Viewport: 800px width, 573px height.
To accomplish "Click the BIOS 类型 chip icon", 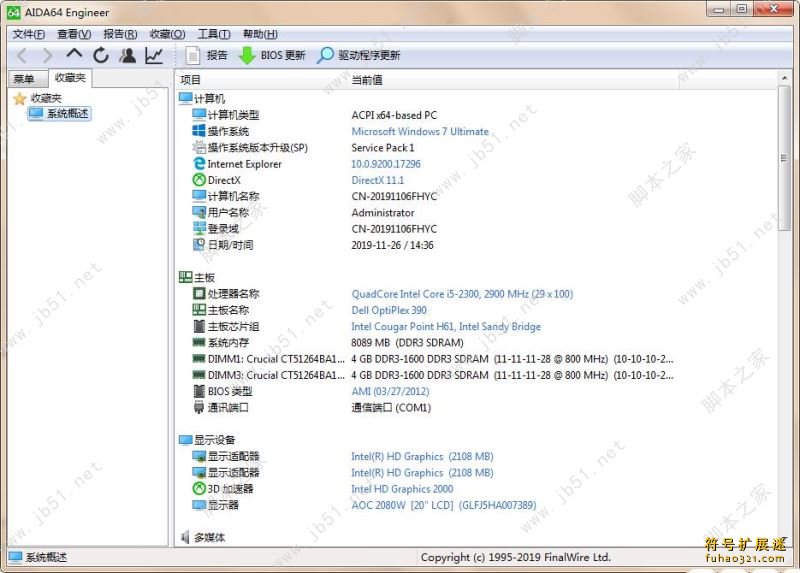I will pos(199,391).
